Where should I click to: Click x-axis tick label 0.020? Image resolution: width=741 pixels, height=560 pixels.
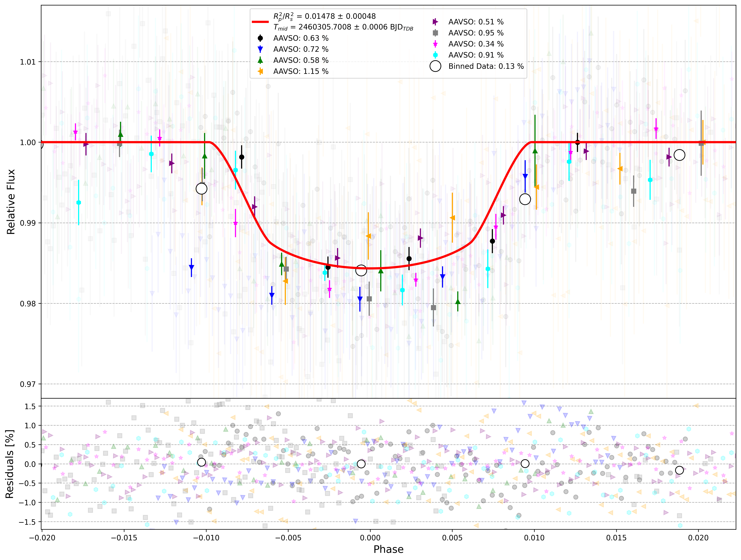[699, 538]
